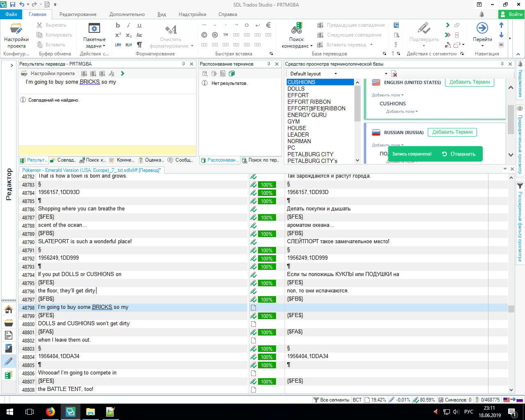525x420 pixels.
Task: Open the Windows Start menu
Action: (x=10, y=412)
